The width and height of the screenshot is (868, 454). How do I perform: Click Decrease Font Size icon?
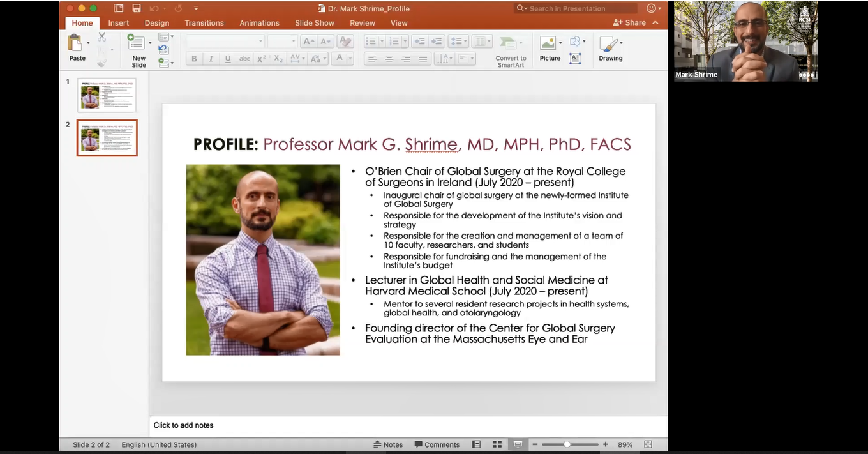click(325, 42)
